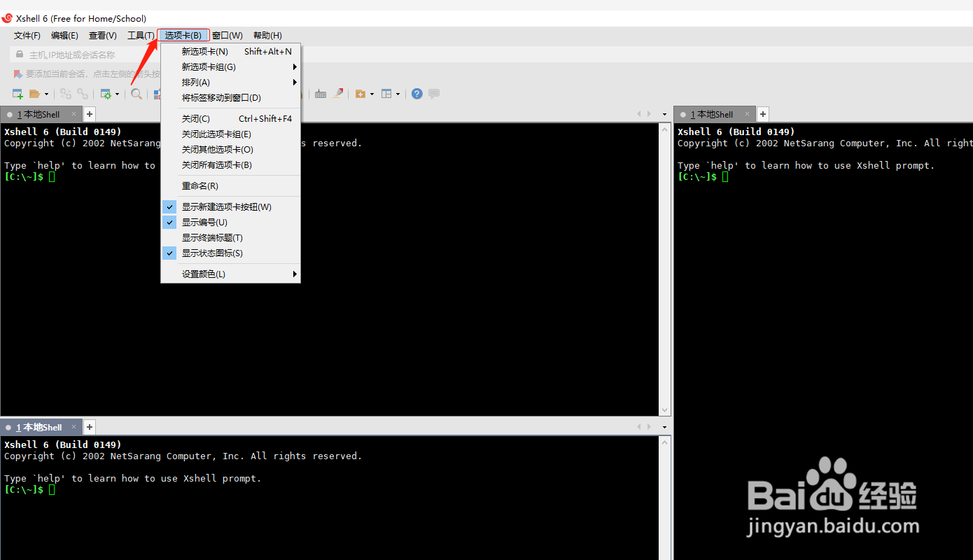
Task: Click the chat bubble toolbar icon
Action: 434,94
